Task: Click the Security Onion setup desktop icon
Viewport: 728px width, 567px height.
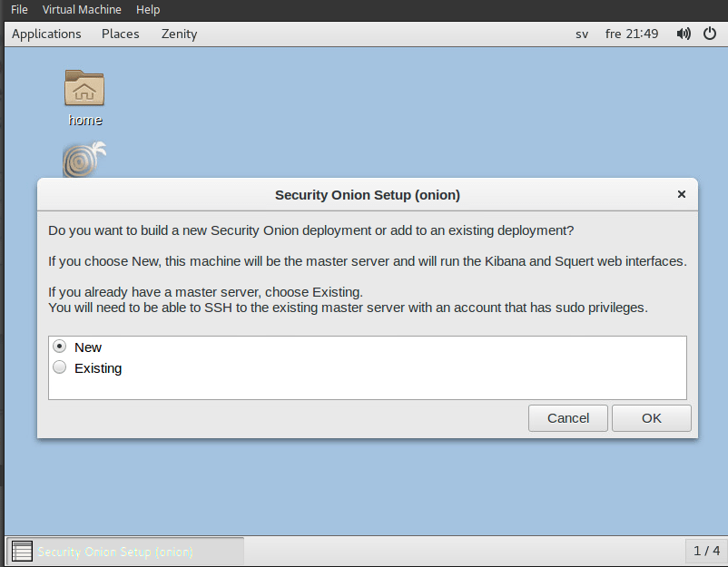Action: (84, 161)
